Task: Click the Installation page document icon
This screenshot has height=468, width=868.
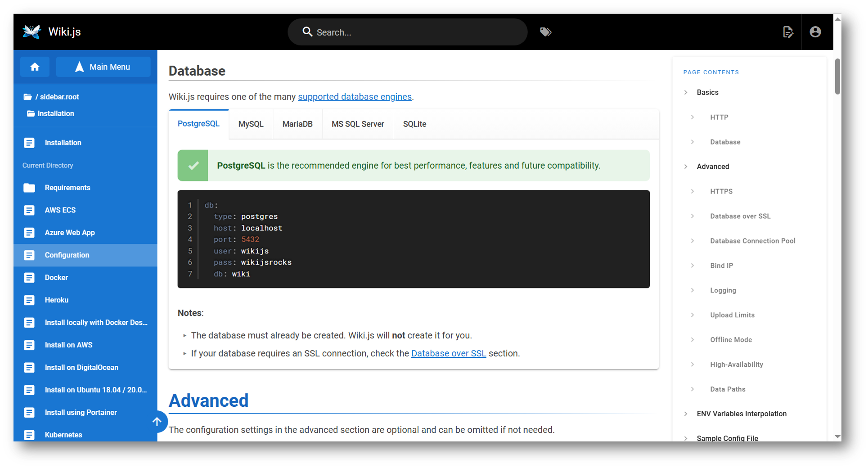Action: pyautogui.click(x=29, y=143)
